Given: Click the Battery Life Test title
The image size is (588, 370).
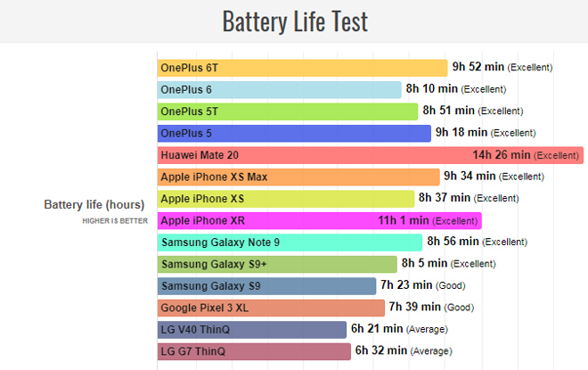Looking at the screenshot, I should click(294, 21).
